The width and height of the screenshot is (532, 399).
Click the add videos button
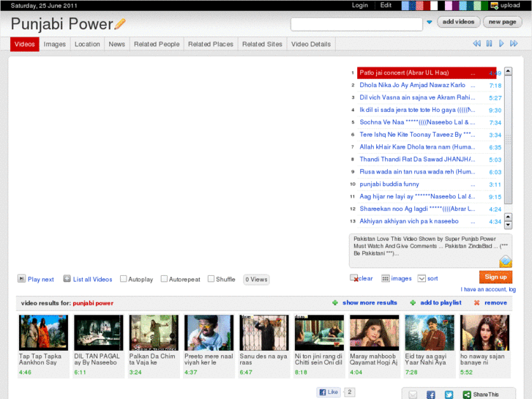point(458,22)
